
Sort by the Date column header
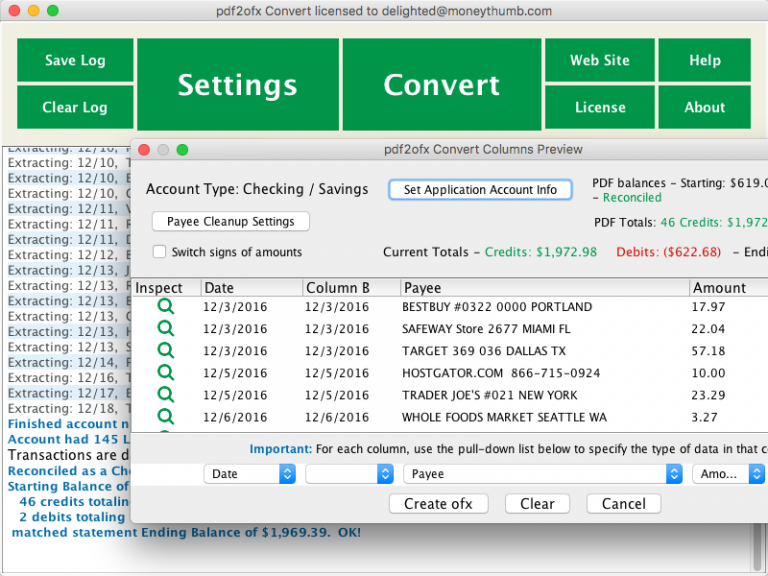(252, 288)
